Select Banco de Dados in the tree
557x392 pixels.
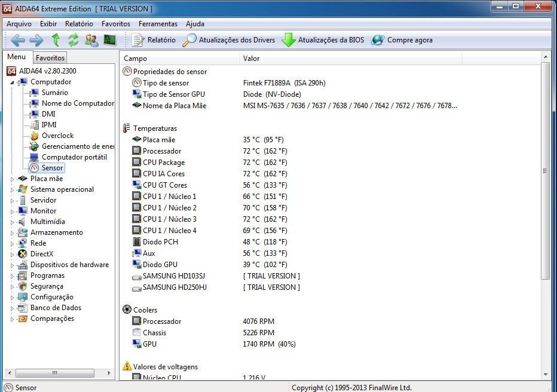point(56,308)
